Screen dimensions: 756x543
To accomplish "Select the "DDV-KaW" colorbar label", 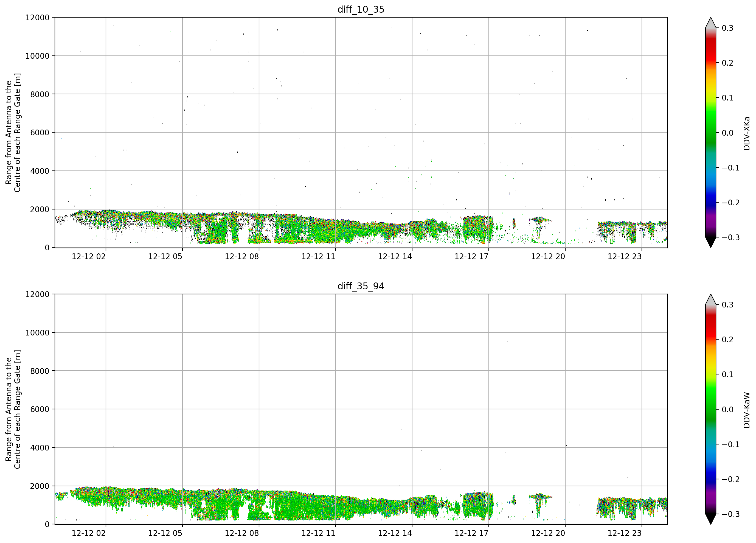I will (x=747, y=410).
